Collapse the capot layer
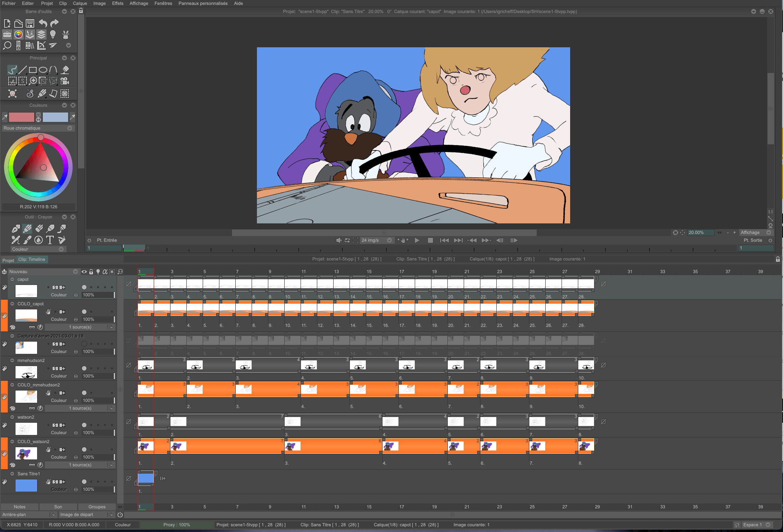Image resolution: width=783 pixels, height=532 pixels. coord(12,279)
